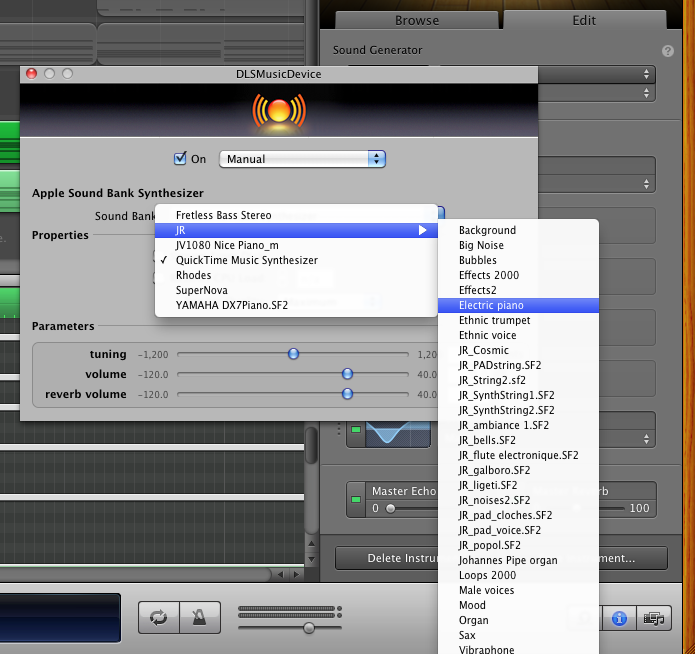Select the Rhodes sound bank

coord(296,275)
